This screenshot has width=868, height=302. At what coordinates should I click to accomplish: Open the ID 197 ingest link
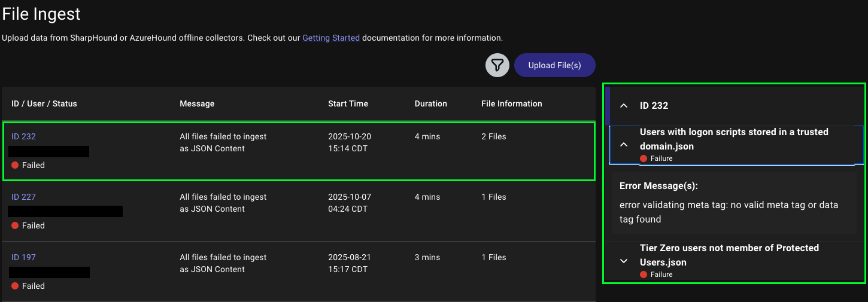point(24,257)
